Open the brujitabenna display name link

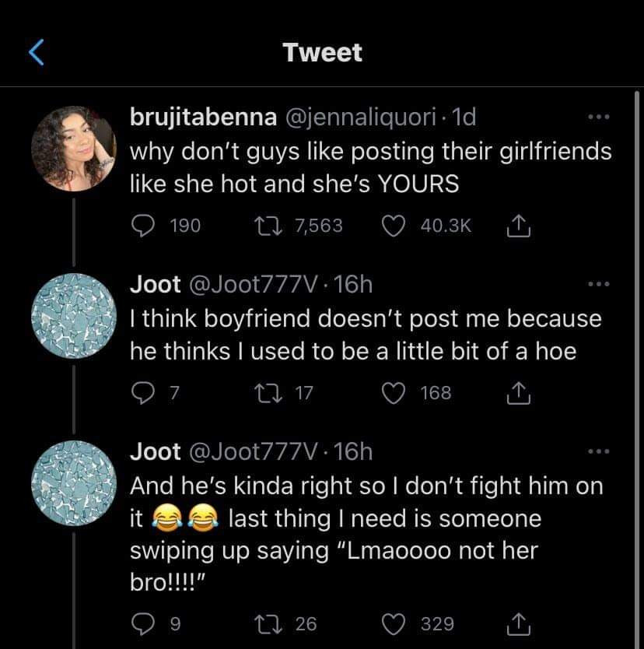pyautogui.click(x=203, y=118)
